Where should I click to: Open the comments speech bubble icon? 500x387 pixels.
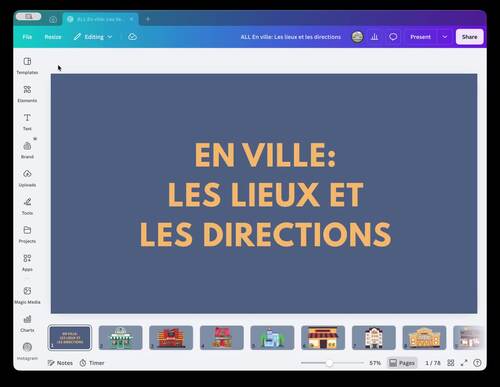point(393,37)
